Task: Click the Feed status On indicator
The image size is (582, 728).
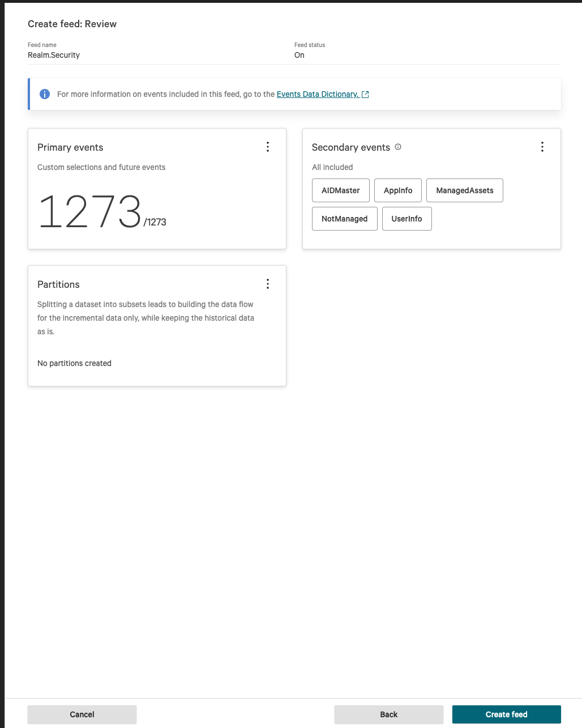Action: click(x=299, y=55)
